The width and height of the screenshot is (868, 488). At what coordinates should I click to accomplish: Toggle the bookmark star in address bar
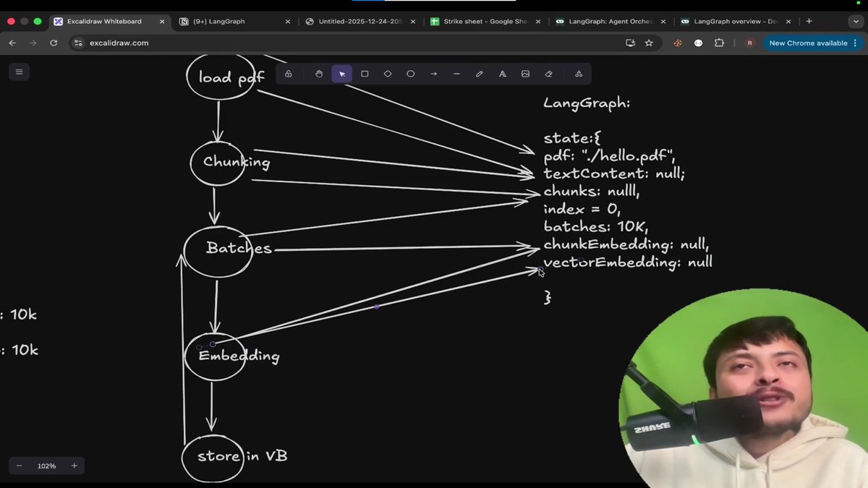(649, 43)
